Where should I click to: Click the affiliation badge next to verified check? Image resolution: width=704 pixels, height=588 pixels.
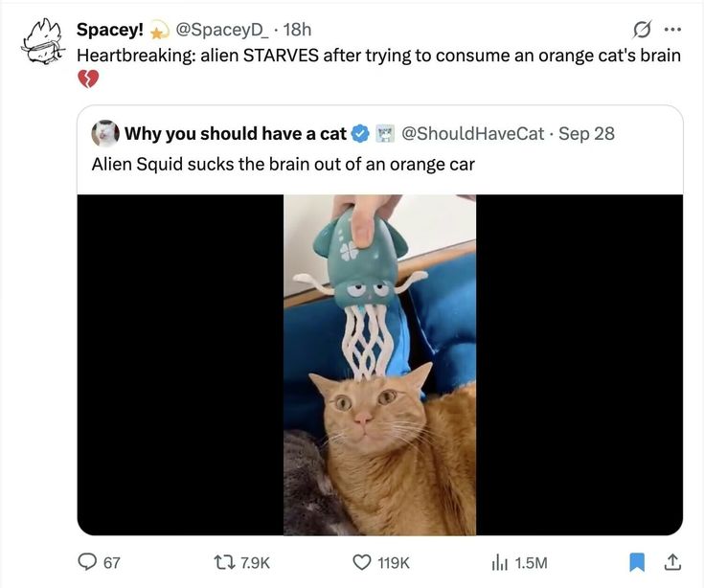[x=386, y=133]
